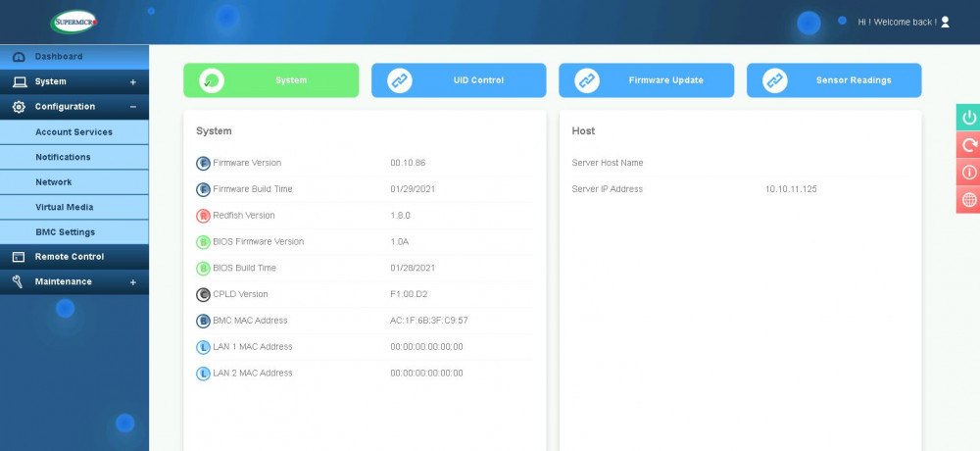Click the CPLD Version C icon
The image size is (980, 451).
(203, 294)
